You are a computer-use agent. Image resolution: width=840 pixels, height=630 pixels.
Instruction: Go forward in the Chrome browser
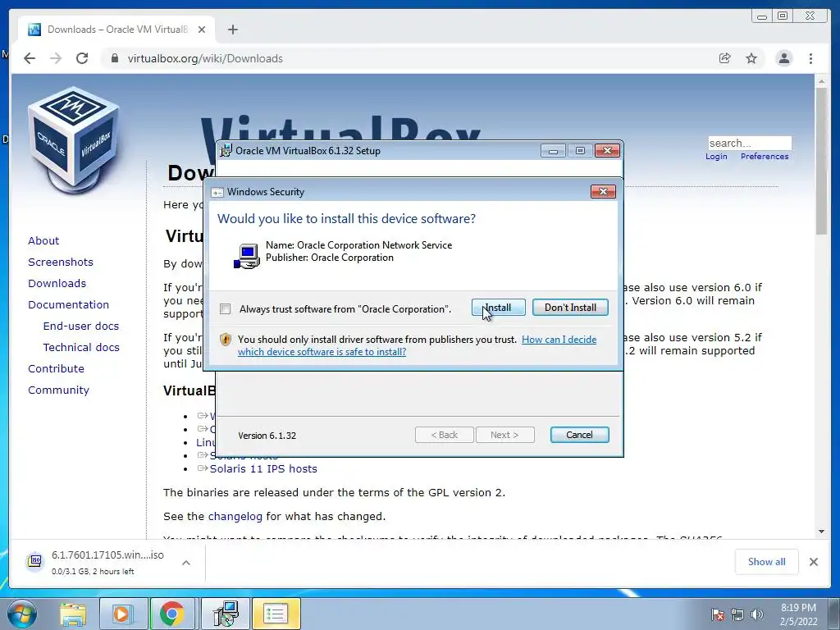click(x=56, y=58)
